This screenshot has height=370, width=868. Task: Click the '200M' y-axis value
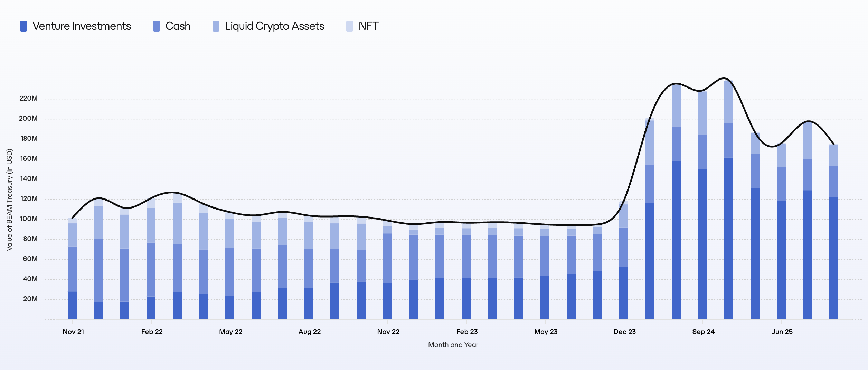28,118
